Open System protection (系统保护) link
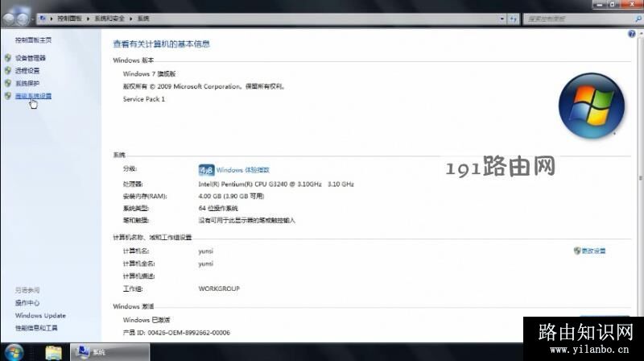Viewport: 644px width, 361px height. (27, 84)
